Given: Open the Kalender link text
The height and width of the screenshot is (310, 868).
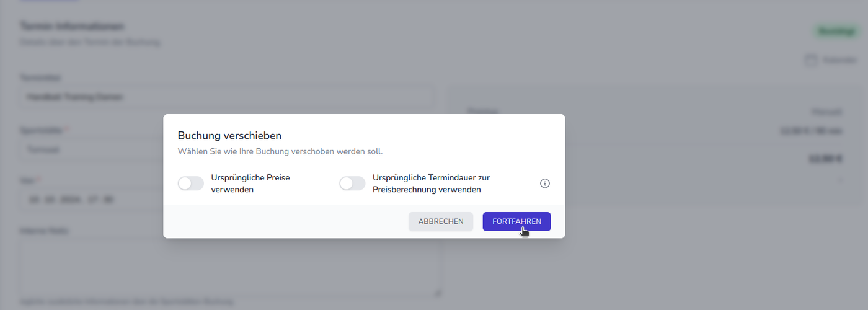Looking at the screenshot, I should [831, 60].
